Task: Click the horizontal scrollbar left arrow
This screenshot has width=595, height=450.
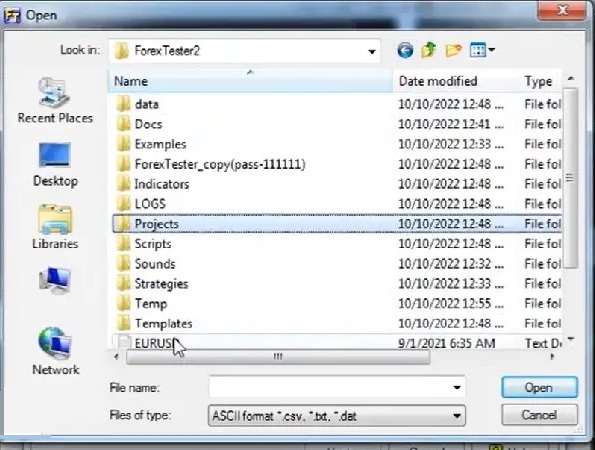Action: [x=116, y=357]
